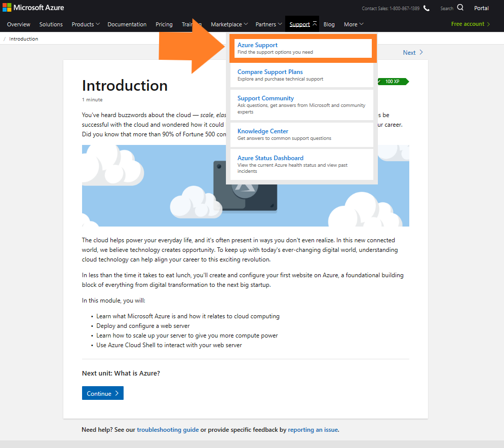
Task: Open the Solutions nav item
Action: (51, 24)
